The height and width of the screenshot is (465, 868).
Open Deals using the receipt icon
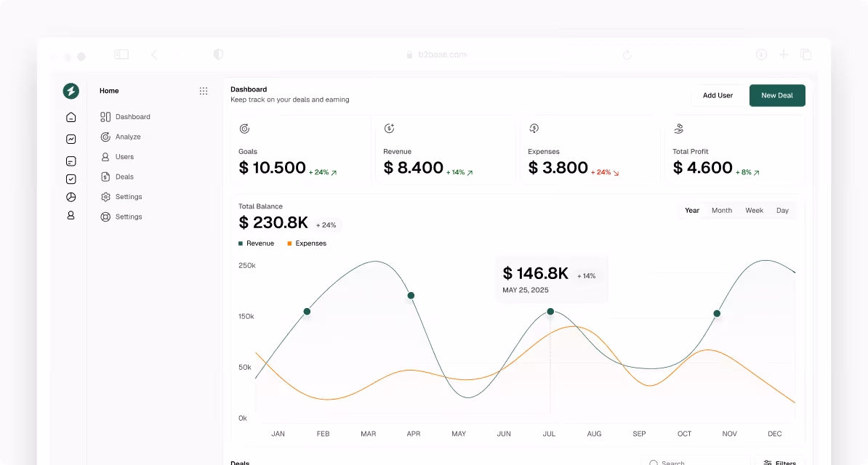point(105,177)
